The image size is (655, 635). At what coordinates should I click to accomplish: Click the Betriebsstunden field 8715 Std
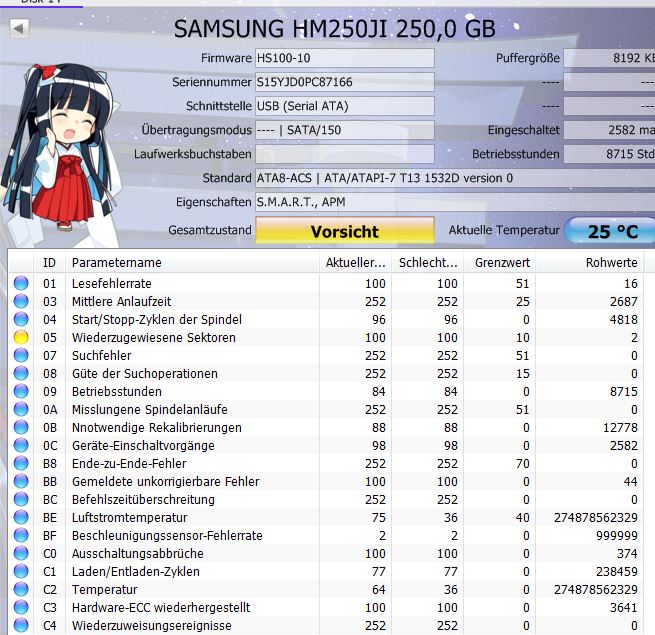pos(610,154)
